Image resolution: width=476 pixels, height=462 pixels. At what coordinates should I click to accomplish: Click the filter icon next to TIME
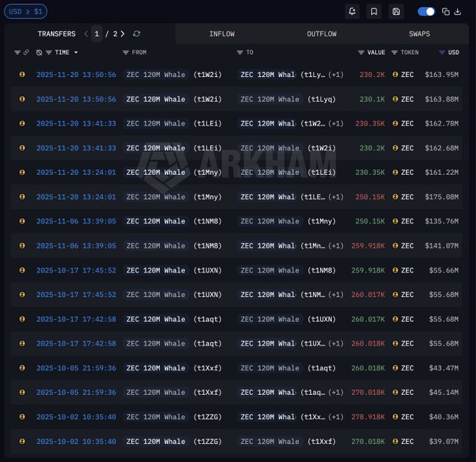[x=48, y=52]
